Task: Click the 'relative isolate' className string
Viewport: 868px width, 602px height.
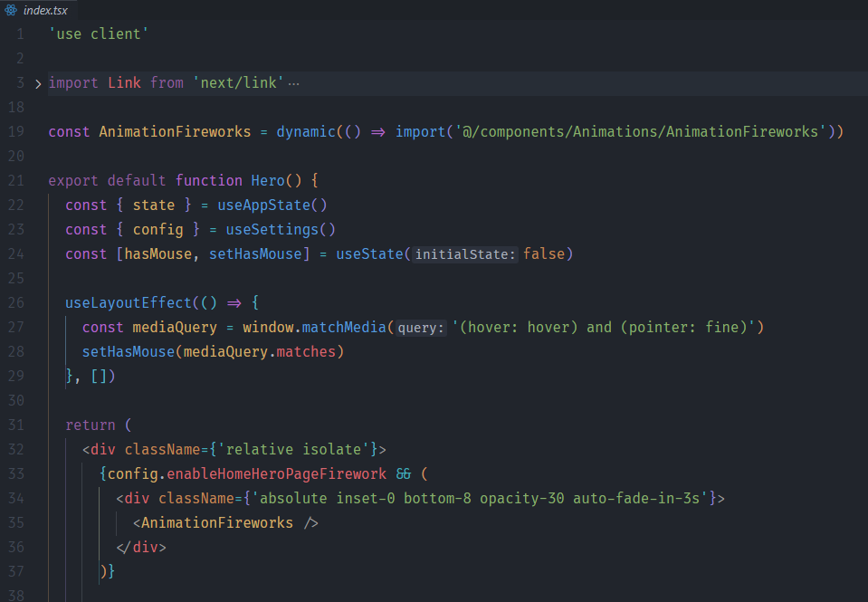Action: (x=293, y=450)
